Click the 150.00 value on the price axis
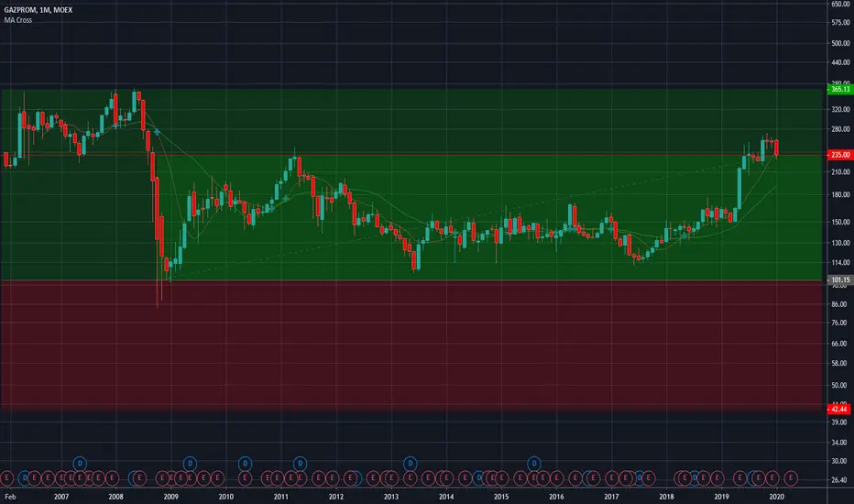The width and height of the screenshot is (854, 504). point(840,222)
